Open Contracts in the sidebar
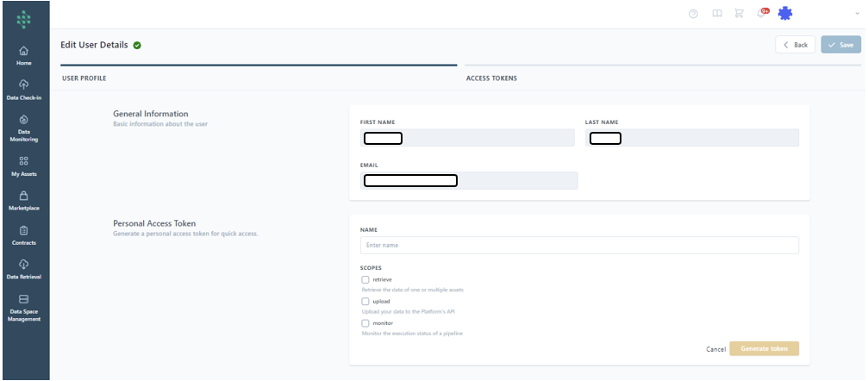This screenshot has width=868, height=381. pyautogui.click(x=24, y=234)
